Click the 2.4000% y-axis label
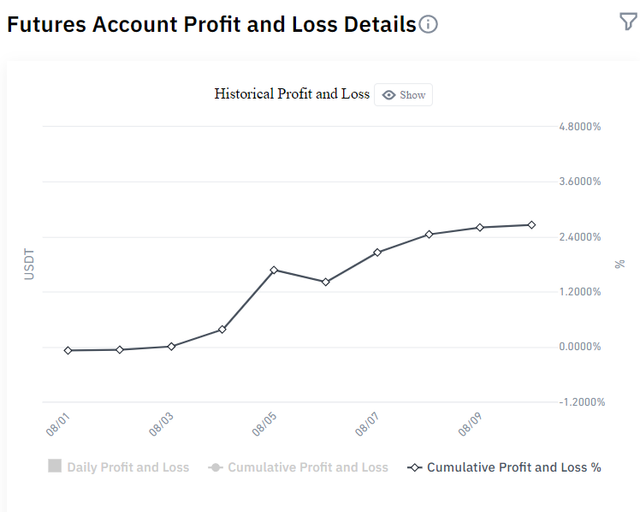 pyautogui.click(x=580, y=237)
